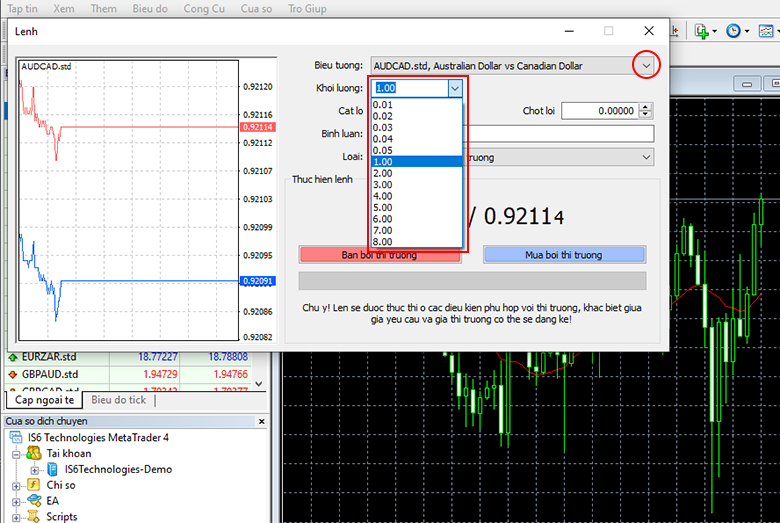The height and width of the screenshot is (523, 780).
Task: Open the Loai order type dropdown
Action: point(646,157)
